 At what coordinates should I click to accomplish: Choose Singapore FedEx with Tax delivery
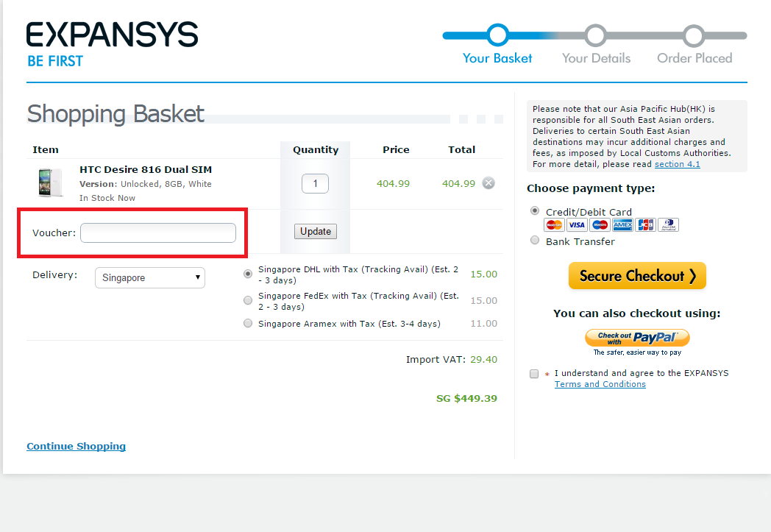pos(248,300)
